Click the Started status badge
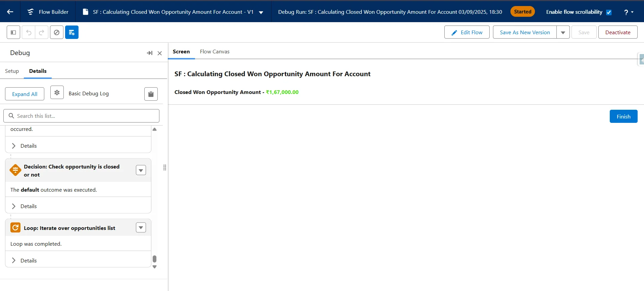 coord(523,12)
